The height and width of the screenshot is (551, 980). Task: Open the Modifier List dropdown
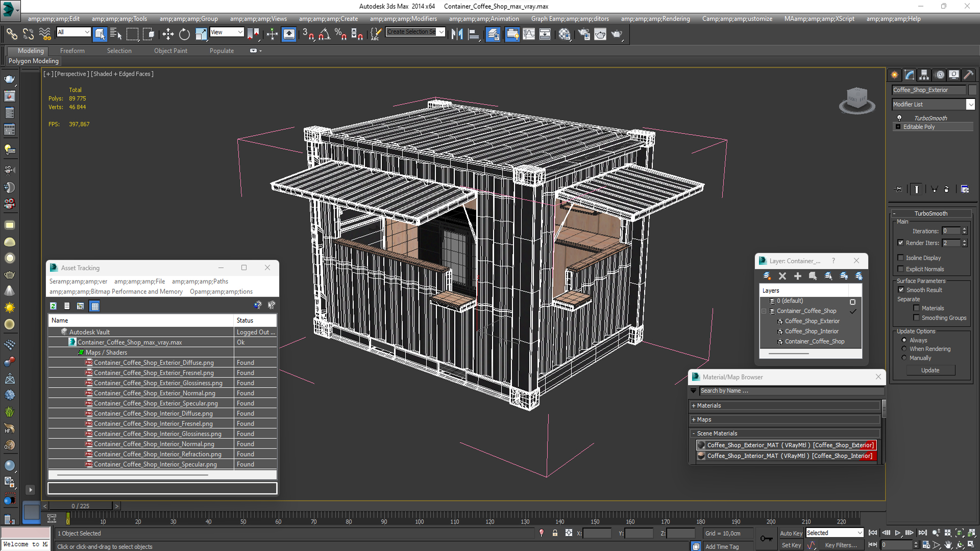point(934,104)
